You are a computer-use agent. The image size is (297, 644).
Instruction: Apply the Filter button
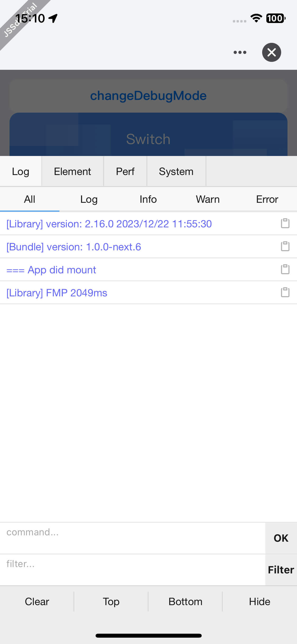281,570
